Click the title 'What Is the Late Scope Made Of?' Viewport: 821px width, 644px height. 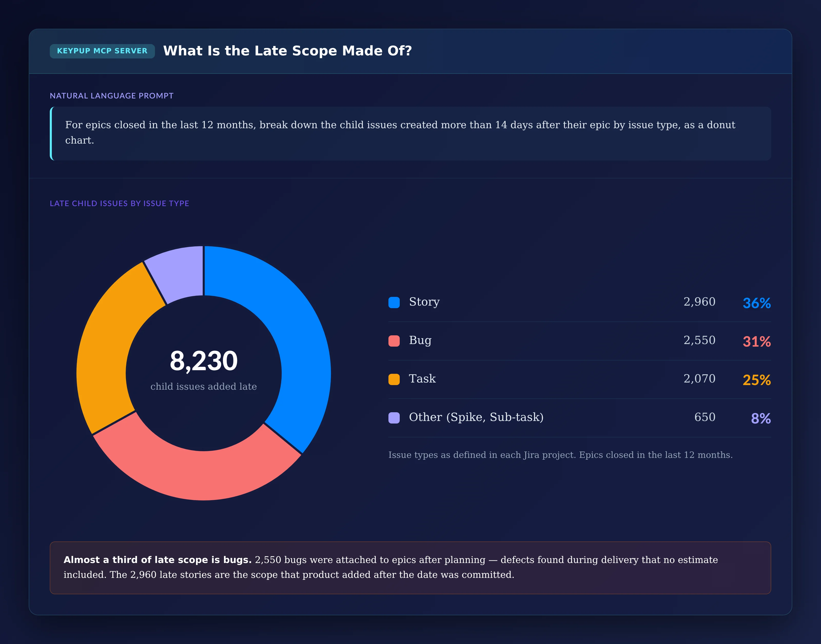[288, 51]
